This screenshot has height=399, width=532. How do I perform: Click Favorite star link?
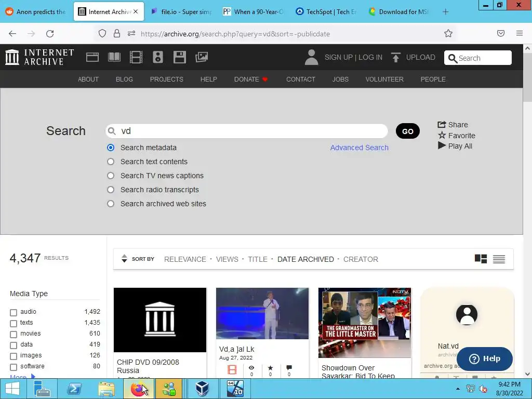pyautogui.click(x=457, y=136)
